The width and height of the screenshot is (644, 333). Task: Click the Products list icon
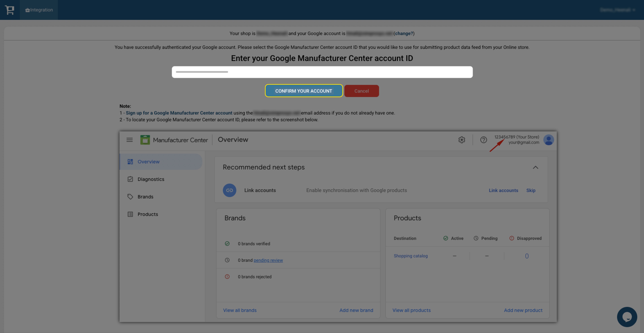130,214
